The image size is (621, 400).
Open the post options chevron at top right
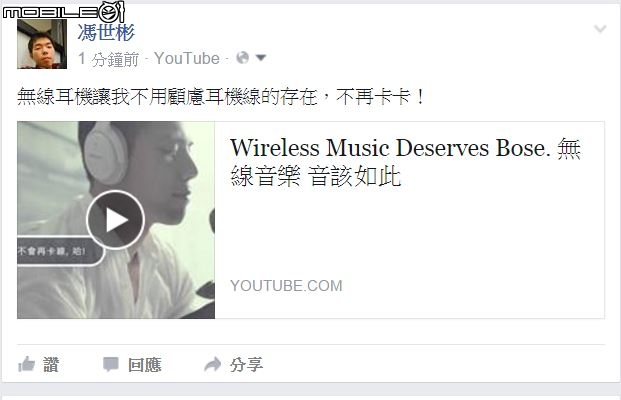pos(600,29)
